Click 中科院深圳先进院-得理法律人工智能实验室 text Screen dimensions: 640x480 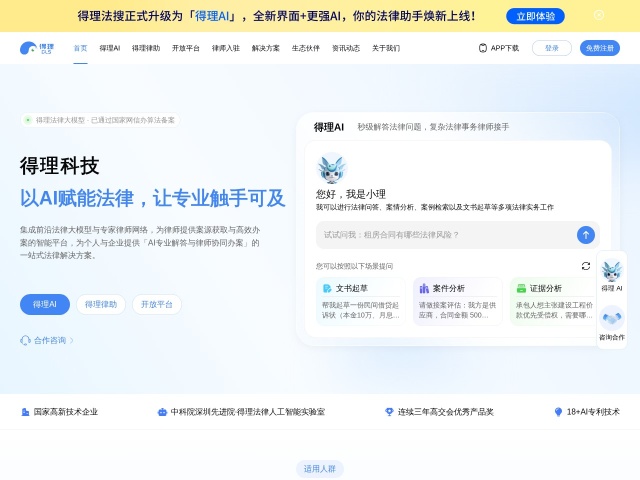pos(248,412)
